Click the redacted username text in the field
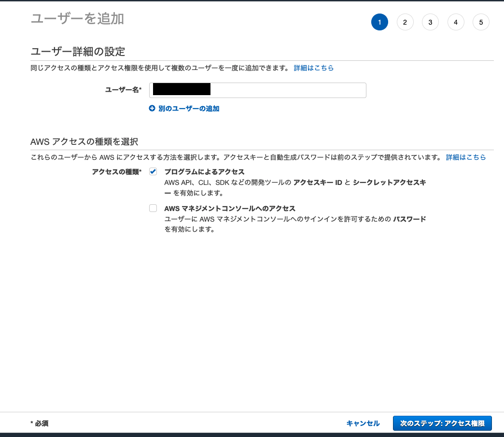 181,89
